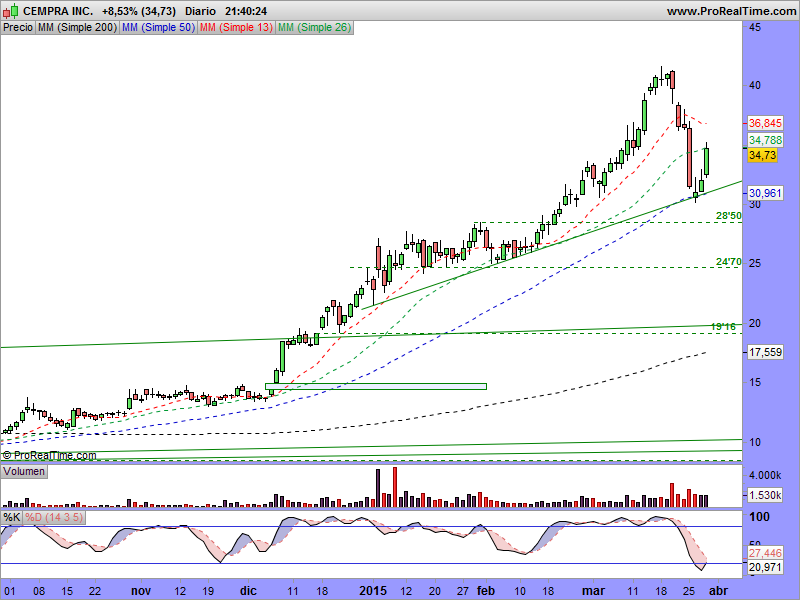
Task: Click the Diario timeframe label
Action: [x=200, y=11]
